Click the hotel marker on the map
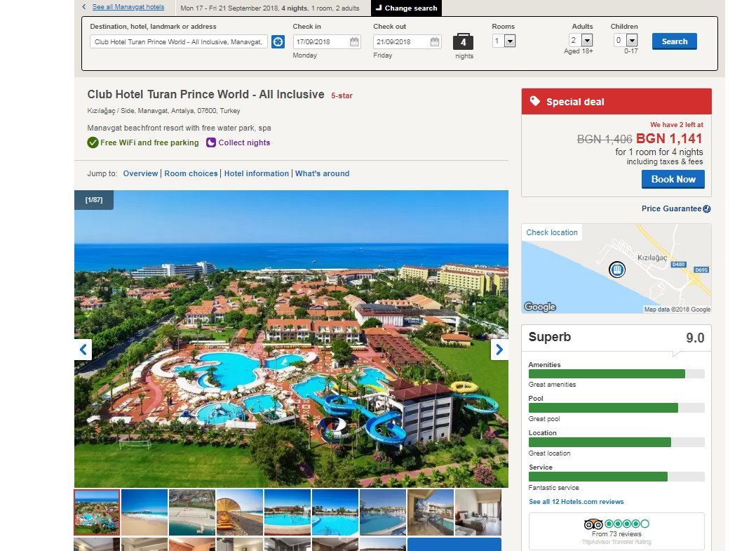This screenshot has width=756, height=551. (617, 270)
